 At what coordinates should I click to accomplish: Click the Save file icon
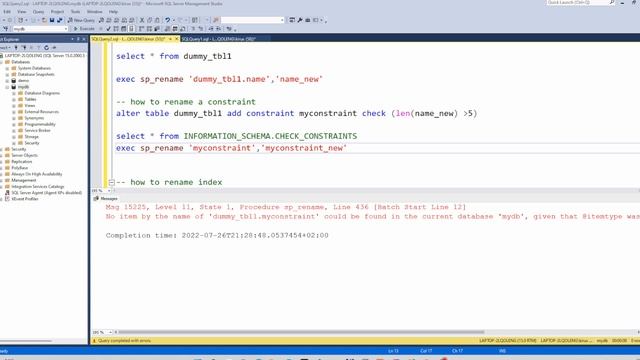click(52, 20)
